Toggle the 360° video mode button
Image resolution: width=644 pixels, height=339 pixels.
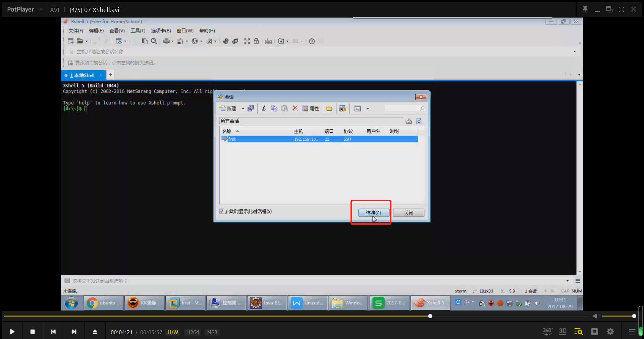point(547,331)
